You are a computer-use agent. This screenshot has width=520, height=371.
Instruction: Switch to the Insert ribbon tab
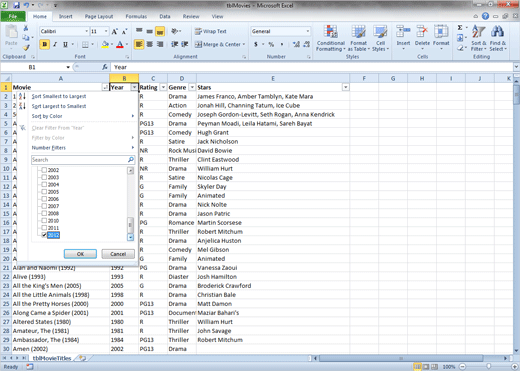point(65,16)
